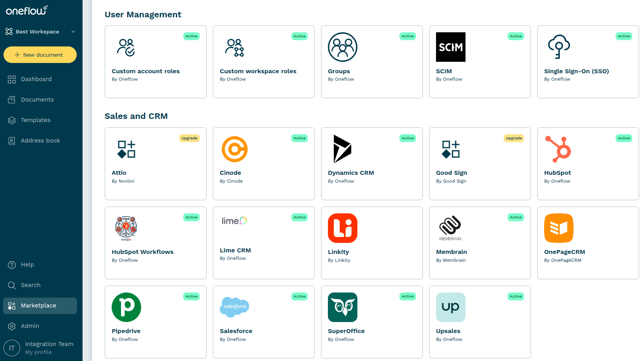Click the 'By Linkity' text

point(339,260)
